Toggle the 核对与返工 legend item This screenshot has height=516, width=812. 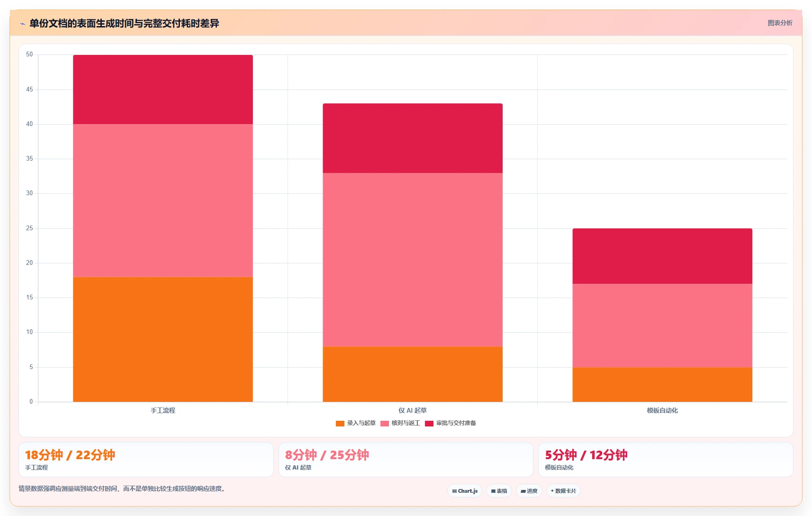pos(400,423)
